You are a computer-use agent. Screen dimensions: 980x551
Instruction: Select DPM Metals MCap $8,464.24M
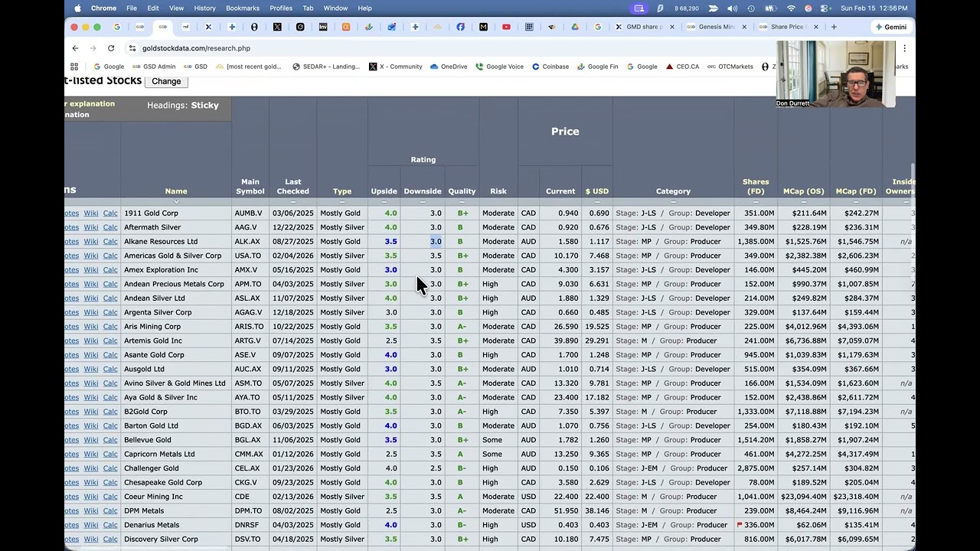tap(803, 511)
